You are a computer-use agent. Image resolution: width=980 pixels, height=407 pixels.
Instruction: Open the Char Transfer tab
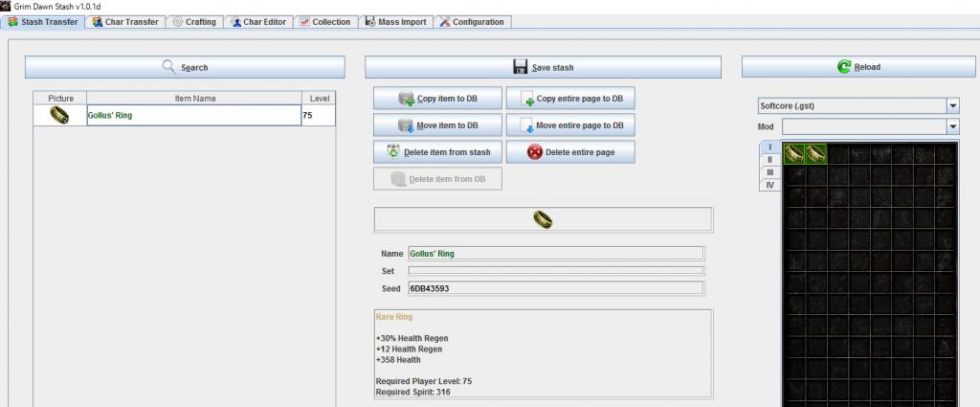click(125, 22)
